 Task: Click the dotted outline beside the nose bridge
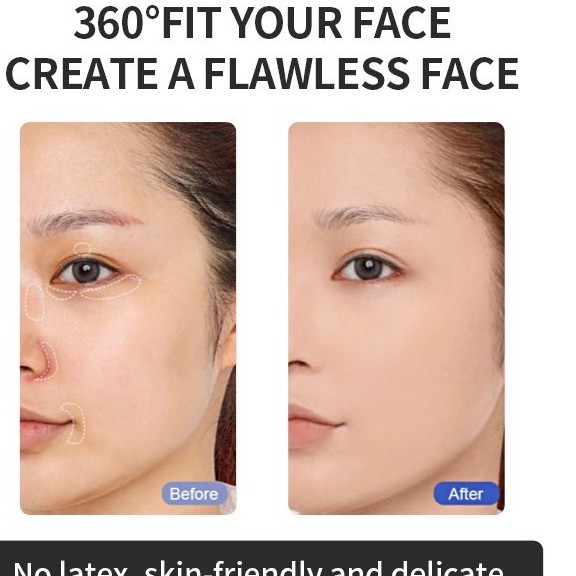coord(35,302)
